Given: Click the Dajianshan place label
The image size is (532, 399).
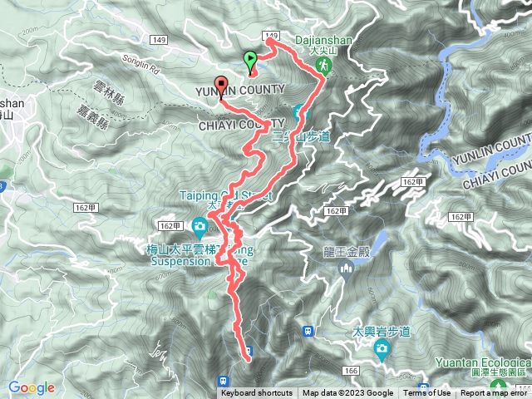Looking at the screenshot, I should [x=323, y=41].
